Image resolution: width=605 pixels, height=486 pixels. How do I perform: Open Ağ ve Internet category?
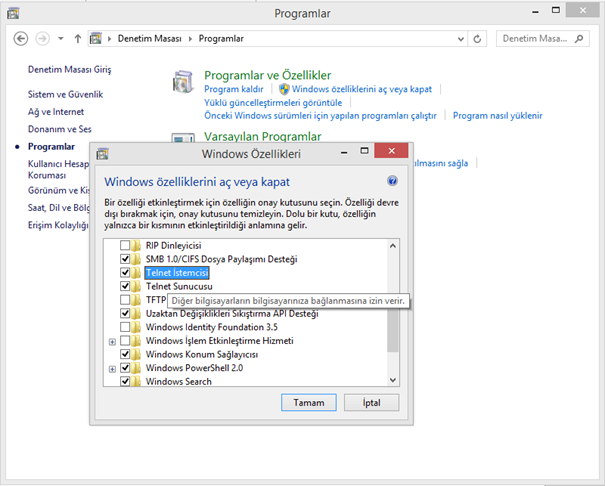click(56, 112)
